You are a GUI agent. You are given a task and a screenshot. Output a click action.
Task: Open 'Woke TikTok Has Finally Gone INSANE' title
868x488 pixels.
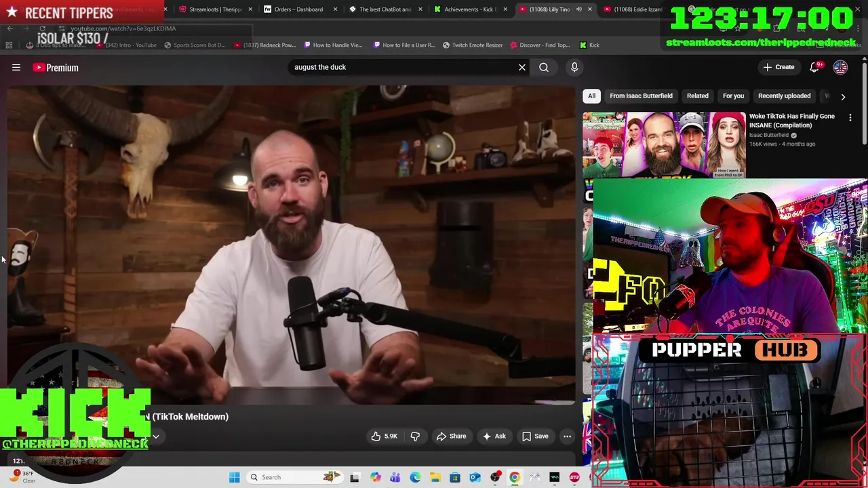click(792, 121)
